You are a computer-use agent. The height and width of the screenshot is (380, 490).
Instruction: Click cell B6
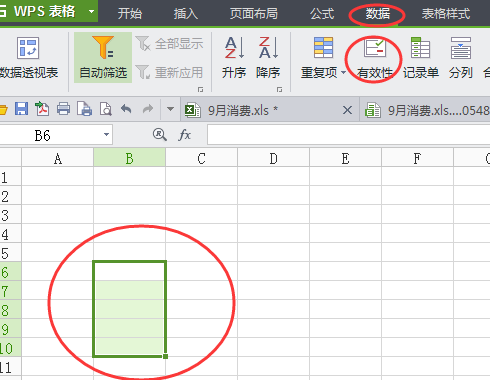130,271
